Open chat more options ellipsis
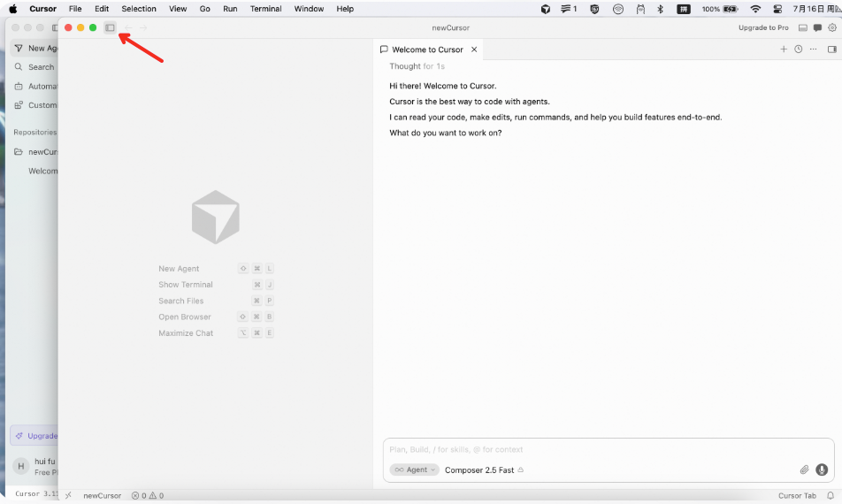This screenshot has width=842, height=504. [x=813, y=50]
